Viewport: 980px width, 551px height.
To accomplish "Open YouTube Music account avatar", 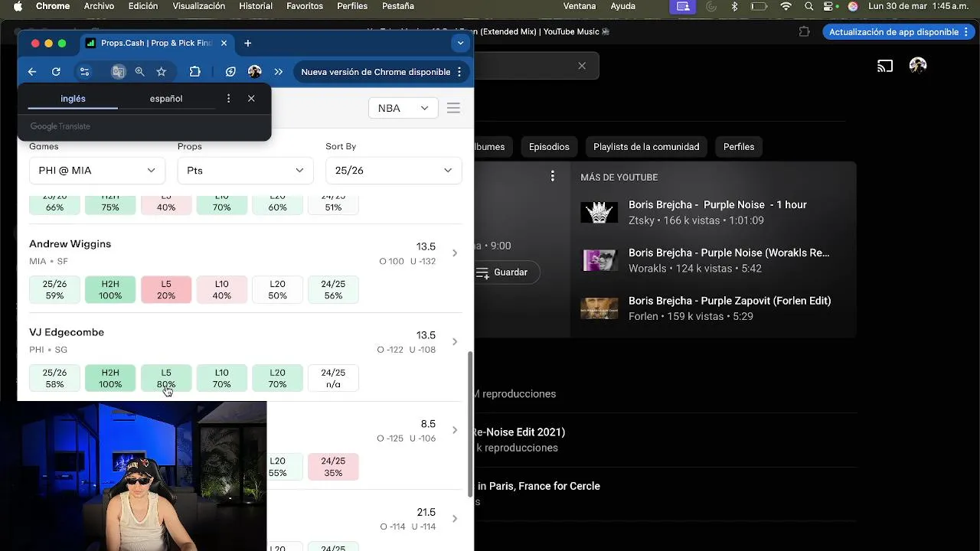I will point(918,66).
